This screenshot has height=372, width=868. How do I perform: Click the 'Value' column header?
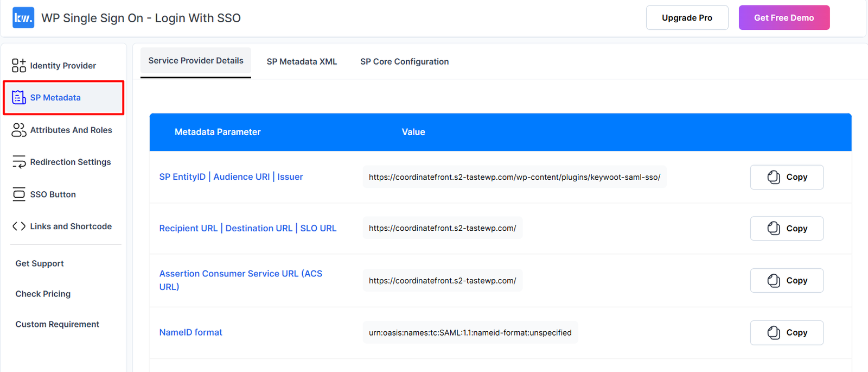[413, 132]
